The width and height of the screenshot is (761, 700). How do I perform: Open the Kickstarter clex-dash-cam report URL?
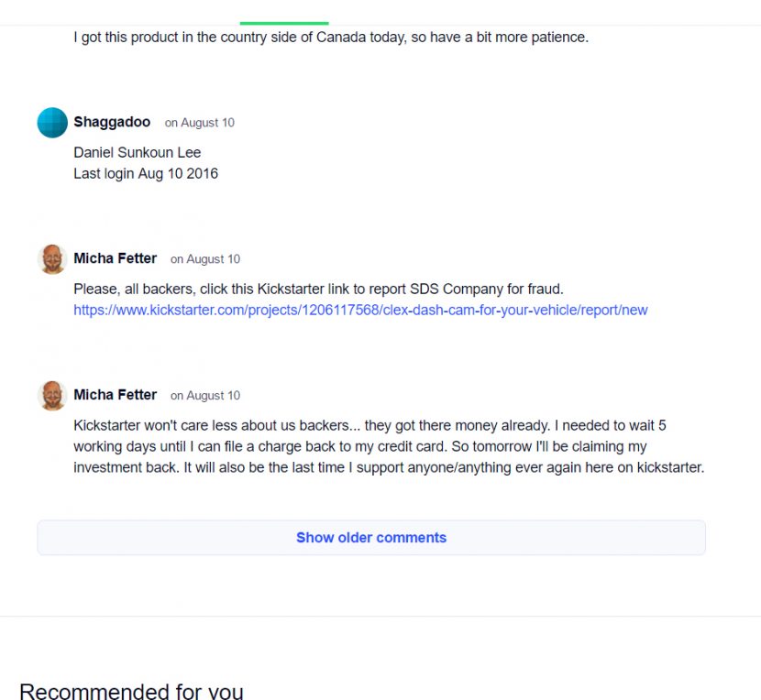pos(360,310)
